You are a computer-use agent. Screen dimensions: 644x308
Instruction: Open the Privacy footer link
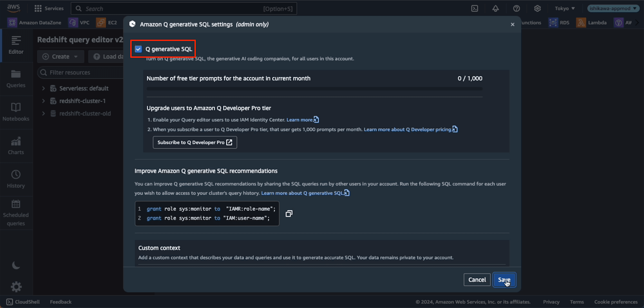tap(551, 302)
